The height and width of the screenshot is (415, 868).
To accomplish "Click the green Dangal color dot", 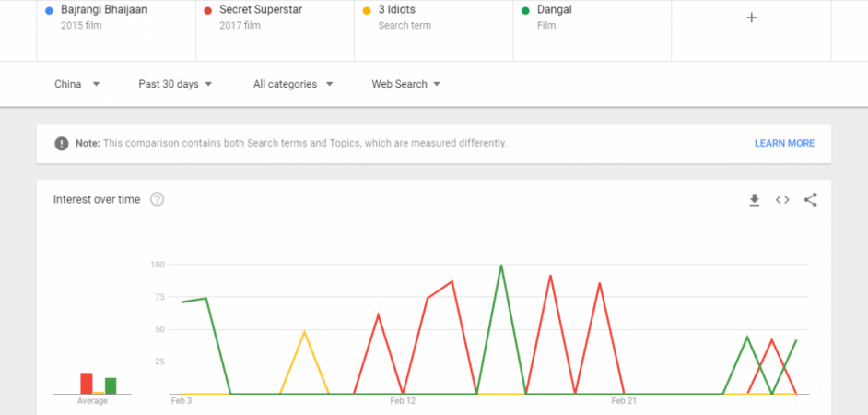I will click(x=525, y=11).
